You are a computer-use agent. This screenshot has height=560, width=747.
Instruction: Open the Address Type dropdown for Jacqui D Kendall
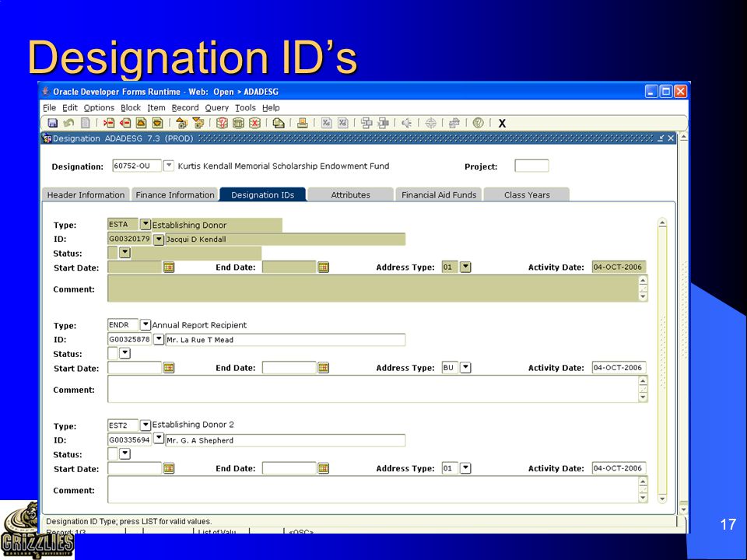click(465, 267)
